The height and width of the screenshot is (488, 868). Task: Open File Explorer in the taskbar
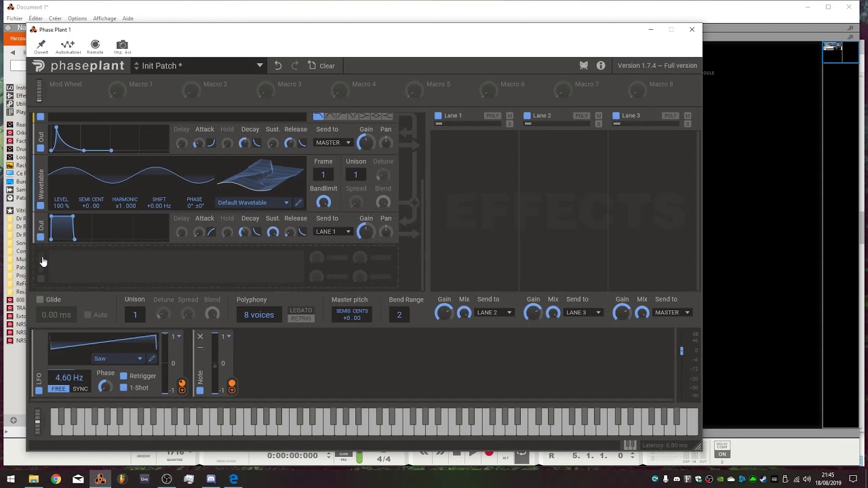click(33, 479)
